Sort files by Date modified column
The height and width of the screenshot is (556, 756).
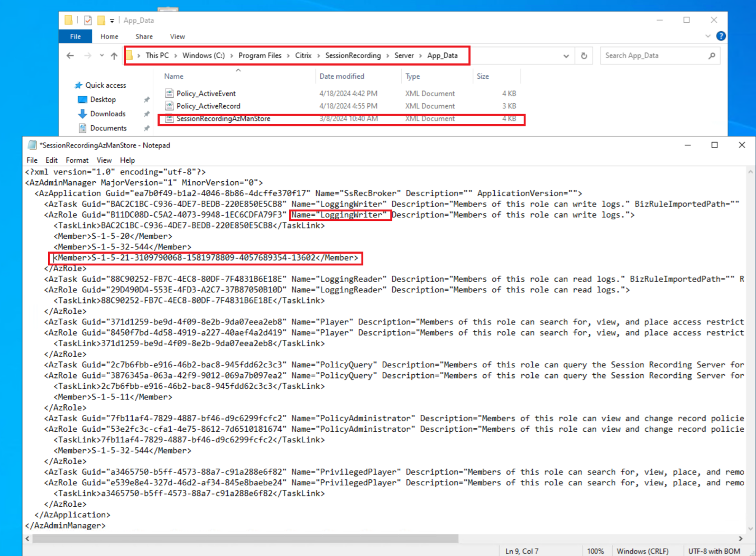click(342, 76)
